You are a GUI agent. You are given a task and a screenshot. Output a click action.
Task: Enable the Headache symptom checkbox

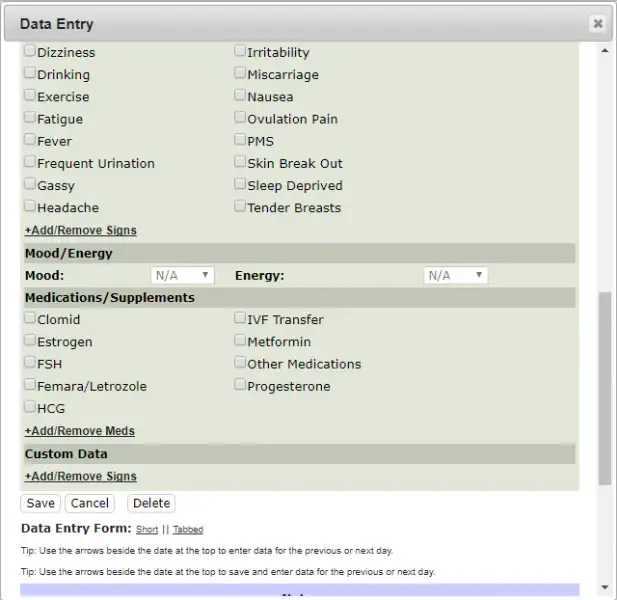tap(31, 207)
